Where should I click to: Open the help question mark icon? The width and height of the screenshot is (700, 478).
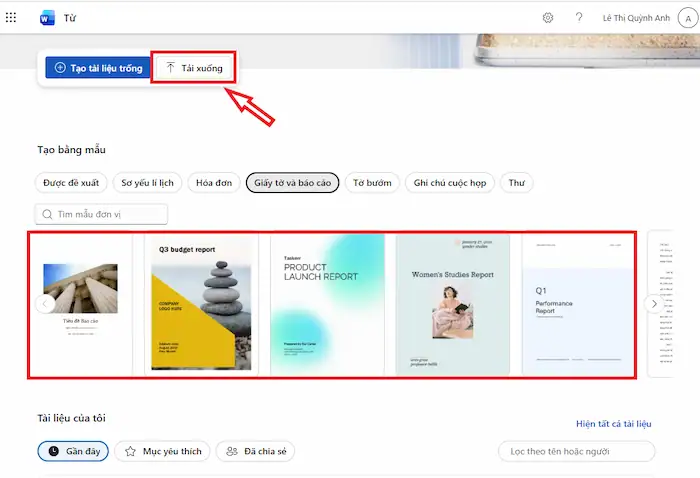579,17
